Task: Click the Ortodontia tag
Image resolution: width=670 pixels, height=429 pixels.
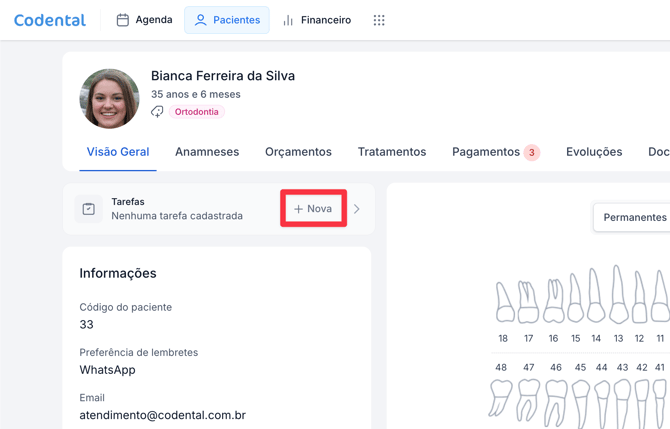Action: [197, 112]
